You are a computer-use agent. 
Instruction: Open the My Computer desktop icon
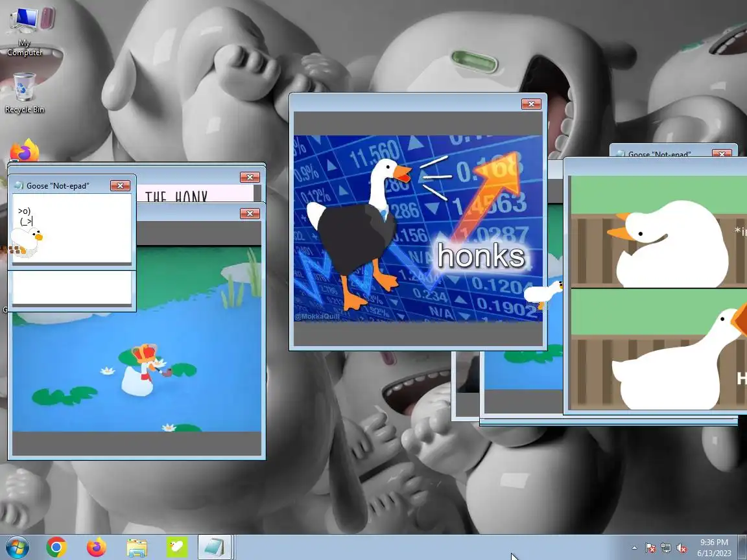coord(25,31)
